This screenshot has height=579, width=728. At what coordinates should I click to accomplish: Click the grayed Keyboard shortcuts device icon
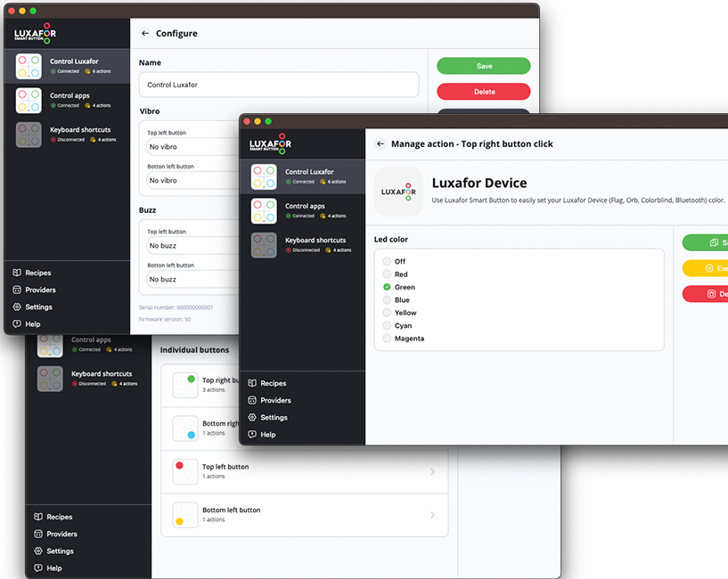click(x=264, y=244)
